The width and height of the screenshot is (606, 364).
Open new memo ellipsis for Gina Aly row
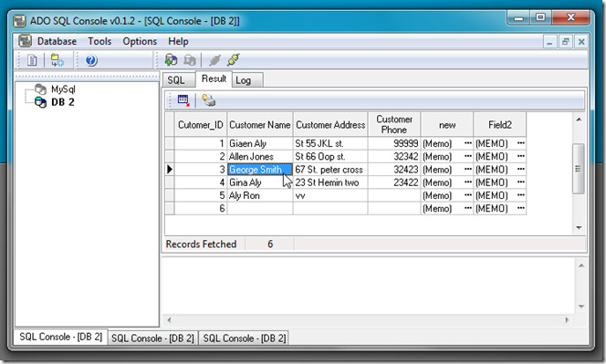[467, 182]
